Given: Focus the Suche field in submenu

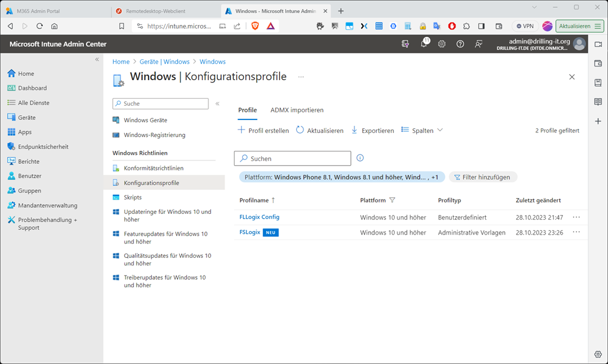Looking at the screenshot, I should click(x=160, y=103).
